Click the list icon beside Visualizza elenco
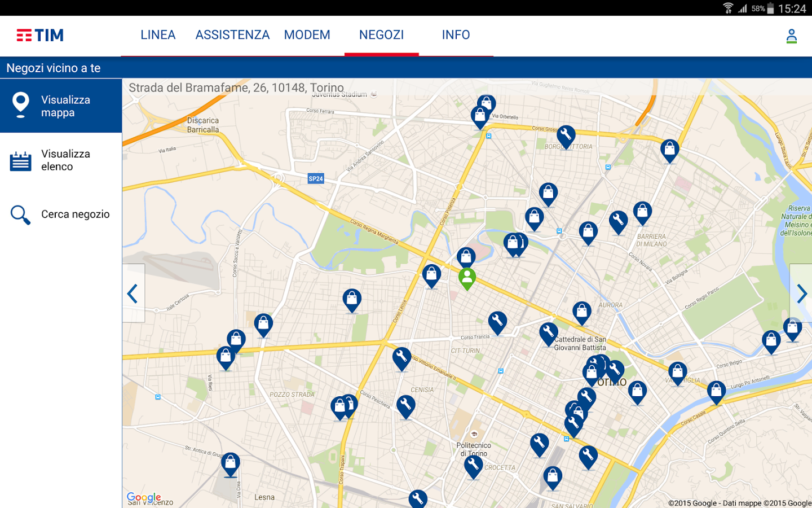 tap(21, 161)
